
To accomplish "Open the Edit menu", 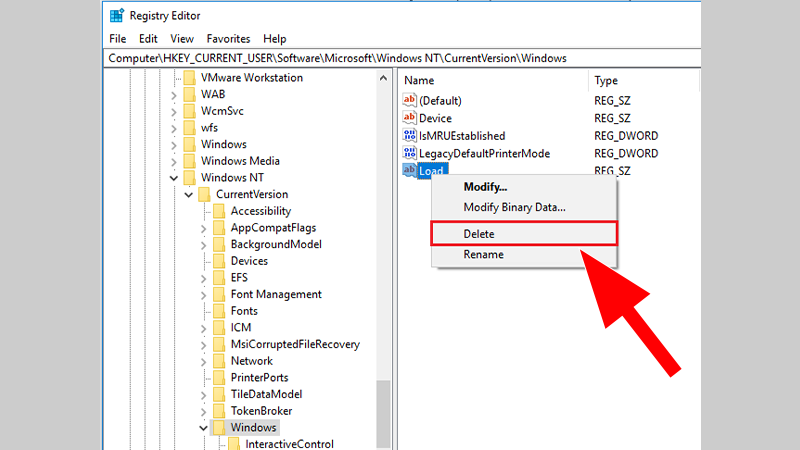I will 148,39.
